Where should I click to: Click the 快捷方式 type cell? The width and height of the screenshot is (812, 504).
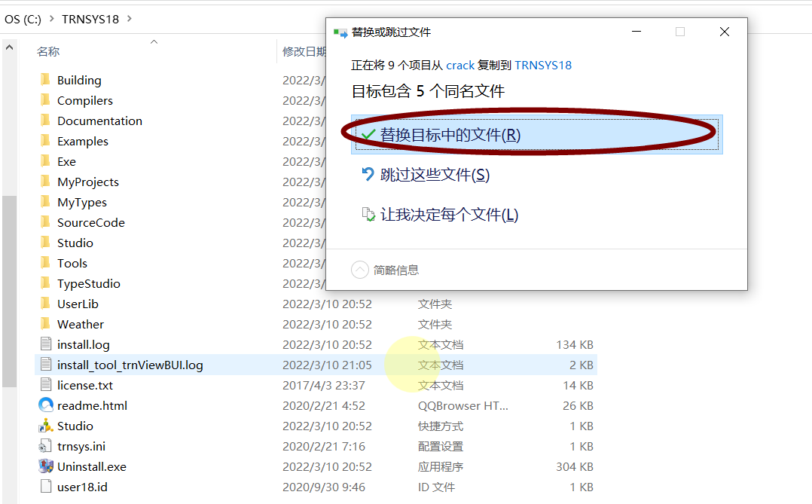click(441, 426)
